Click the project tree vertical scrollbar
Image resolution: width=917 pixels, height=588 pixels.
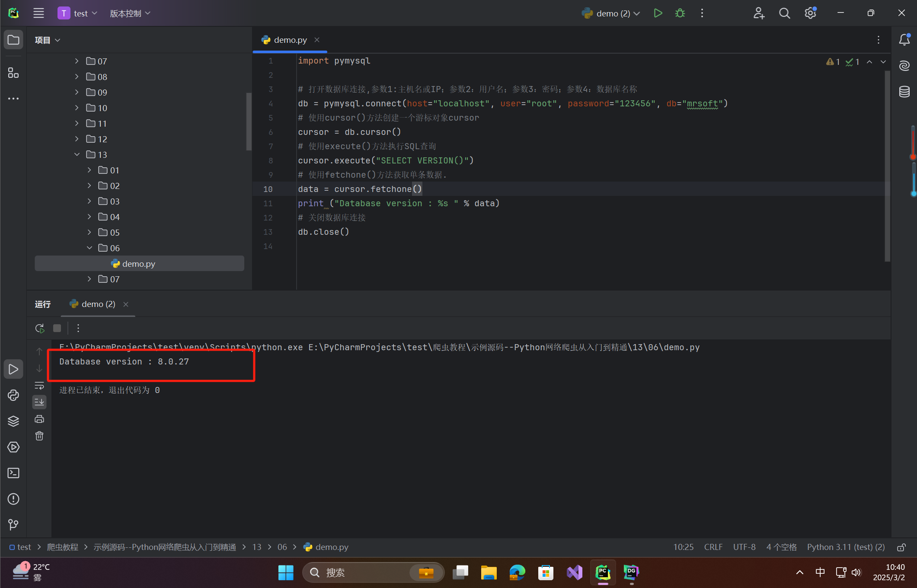pos(249,121)
